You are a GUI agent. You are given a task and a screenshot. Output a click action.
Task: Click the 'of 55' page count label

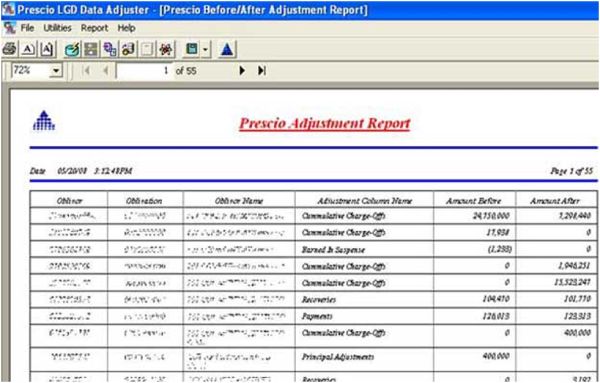186,71
